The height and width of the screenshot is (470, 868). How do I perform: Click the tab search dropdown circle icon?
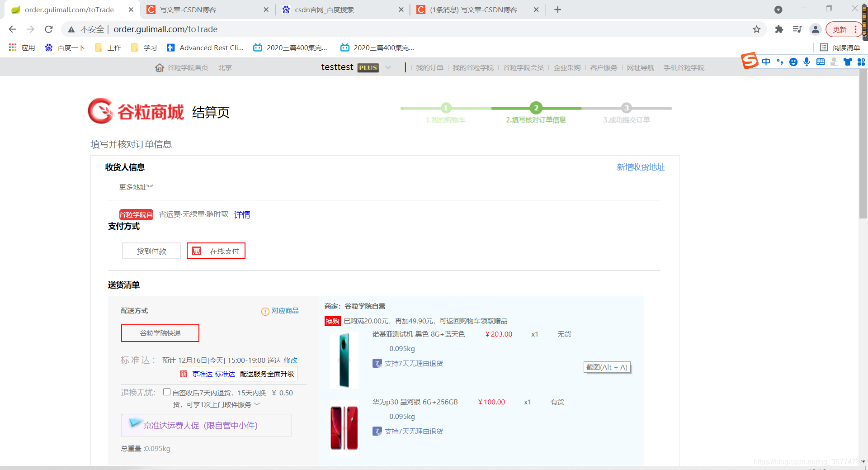click(x=778, y=9)
